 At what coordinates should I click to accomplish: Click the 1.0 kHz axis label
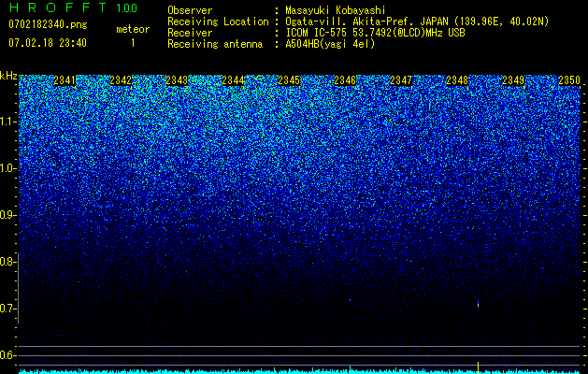click(7, 168)
